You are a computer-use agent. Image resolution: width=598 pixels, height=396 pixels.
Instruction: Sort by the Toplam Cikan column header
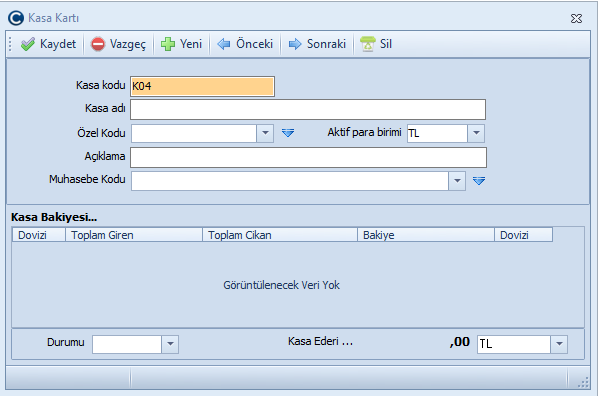pyautogui.click(x=280, y=235)
